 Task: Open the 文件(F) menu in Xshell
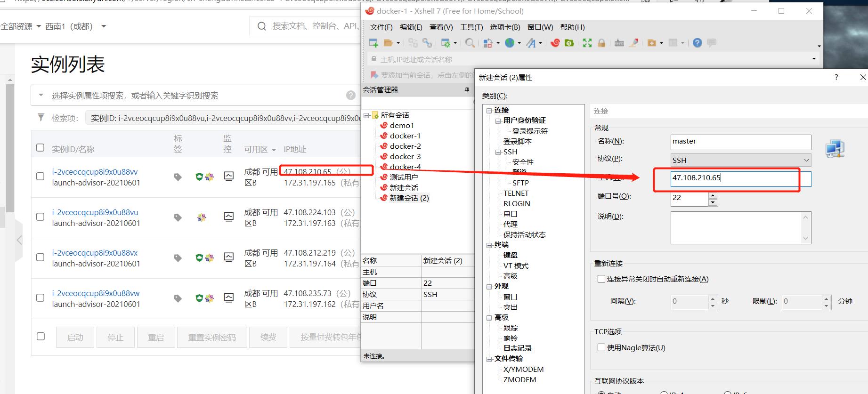(381, 27)
